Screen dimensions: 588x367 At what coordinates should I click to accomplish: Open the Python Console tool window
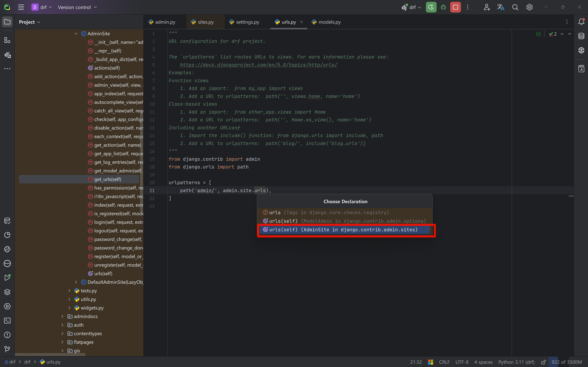click(x=7, y=249)
